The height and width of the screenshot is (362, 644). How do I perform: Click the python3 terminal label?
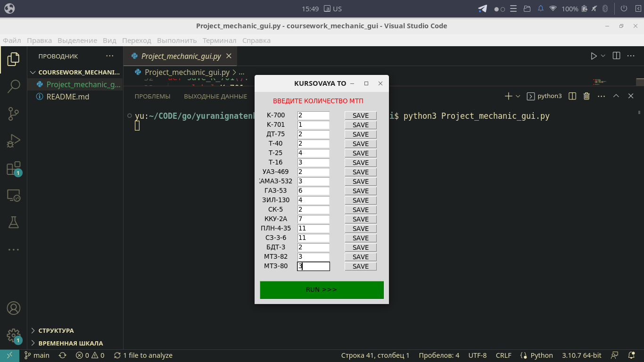(544, 96)
